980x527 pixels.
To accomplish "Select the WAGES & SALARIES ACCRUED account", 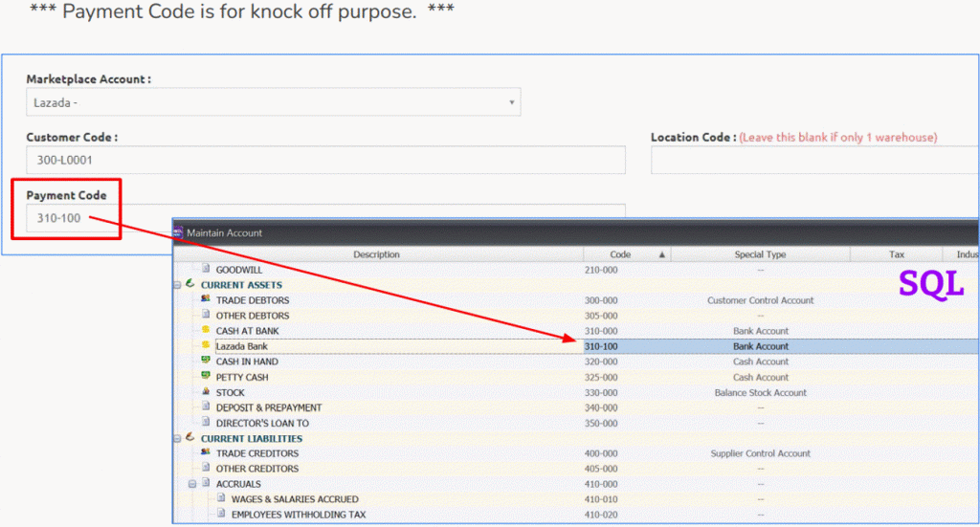I will (x=295, y=499).
